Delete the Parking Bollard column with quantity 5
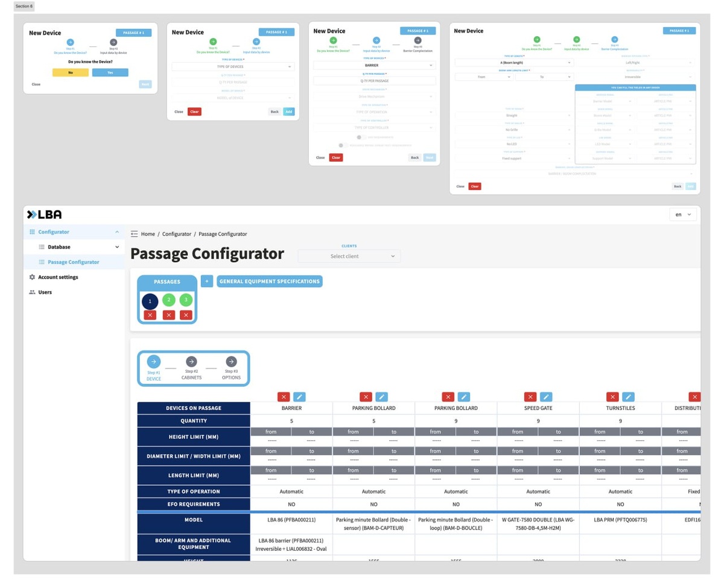Viewport: 724px width, 588px height. click(366, 396)
